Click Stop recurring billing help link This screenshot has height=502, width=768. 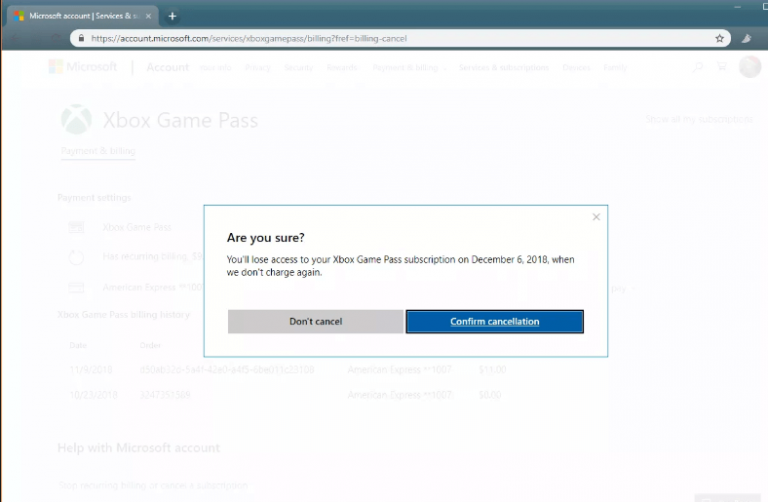153,485
